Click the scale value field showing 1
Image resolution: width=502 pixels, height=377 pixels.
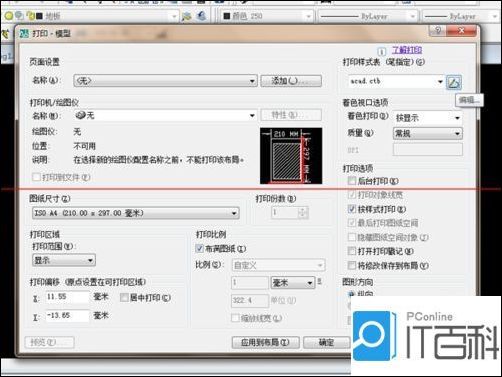(x=250, y=283)
